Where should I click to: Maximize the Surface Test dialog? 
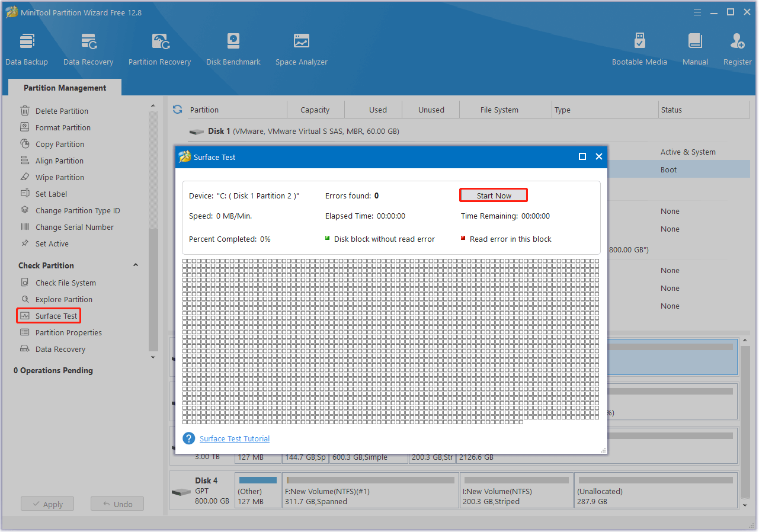coord(582,156)
